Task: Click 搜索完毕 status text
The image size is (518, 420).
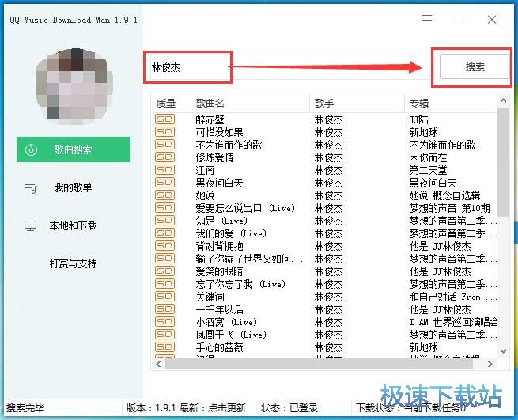Action: [x=25, y=408]
